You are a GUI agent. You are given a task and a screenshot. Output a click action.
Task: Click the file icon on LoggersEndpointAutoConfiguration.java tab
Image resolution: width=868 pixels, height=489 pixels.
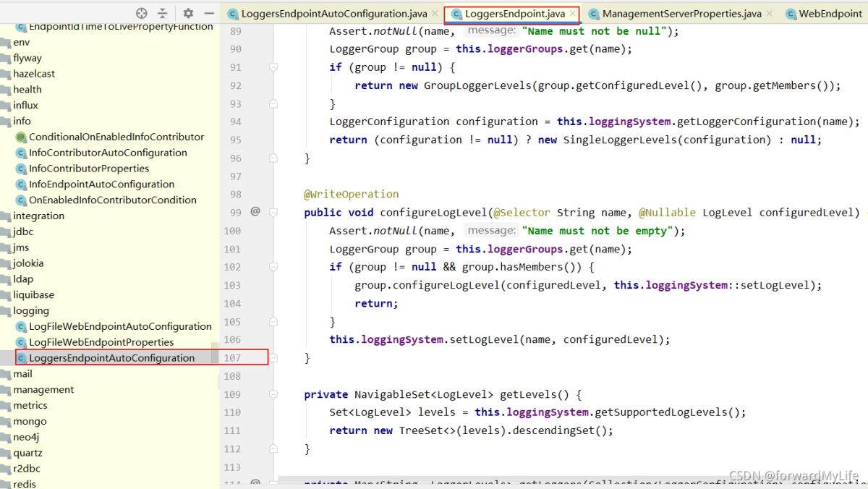click(x=233, y=14)
